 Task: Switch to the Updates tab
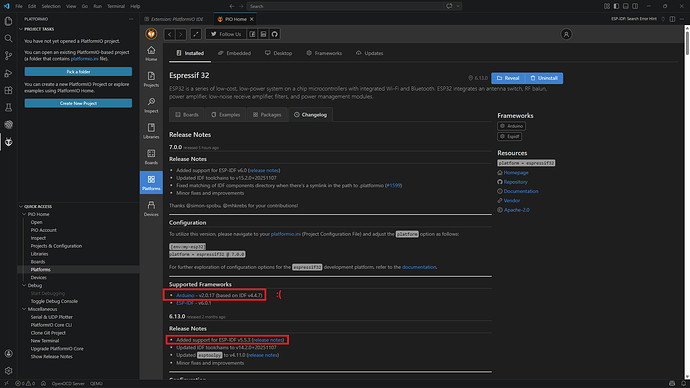point(370,53)
